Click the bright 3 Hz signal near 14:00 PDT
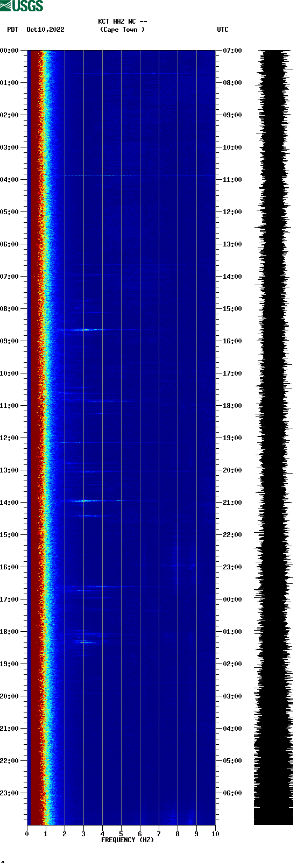 point(84,501)
